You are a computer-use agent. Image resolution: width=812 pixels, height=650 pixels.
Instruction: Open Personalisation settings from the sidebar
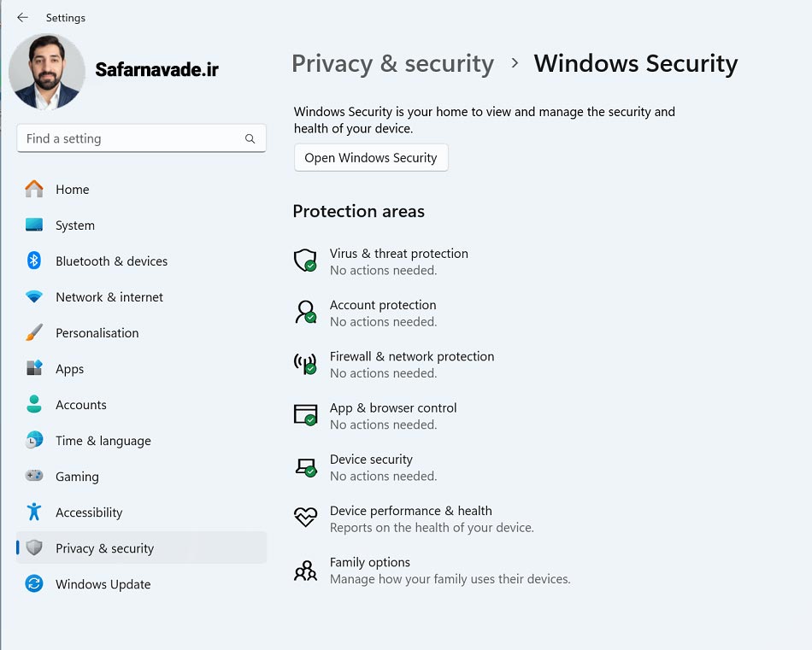[97, 333]
